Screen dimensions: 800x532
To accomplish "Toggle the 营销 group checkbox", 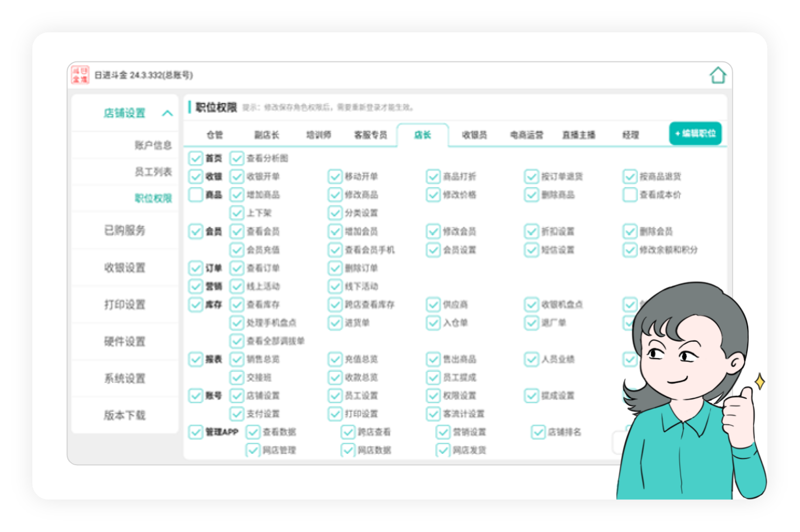I will point(196,287).
